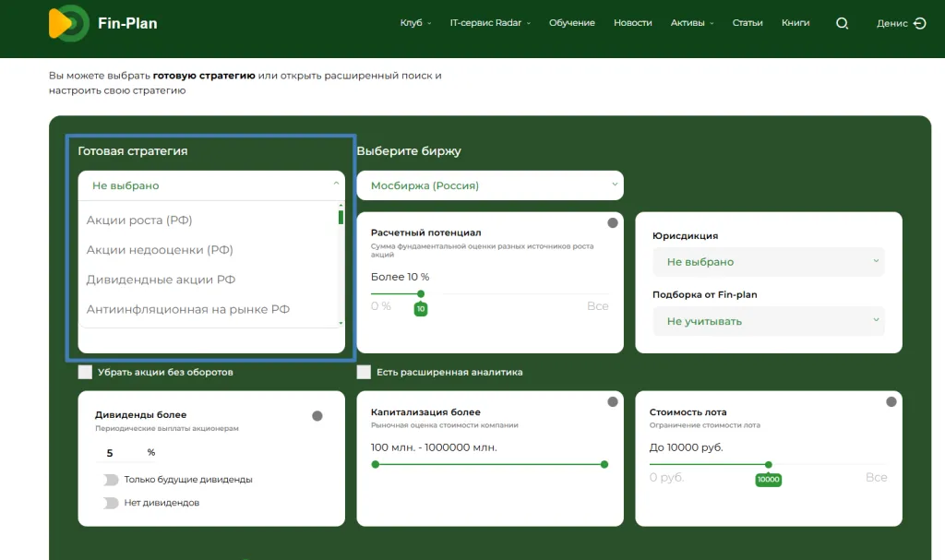The height and width of the screenshot is (560, 945).
Task: Click gray info dot in Расчетный потенциал card
Action: pos(613,223)
